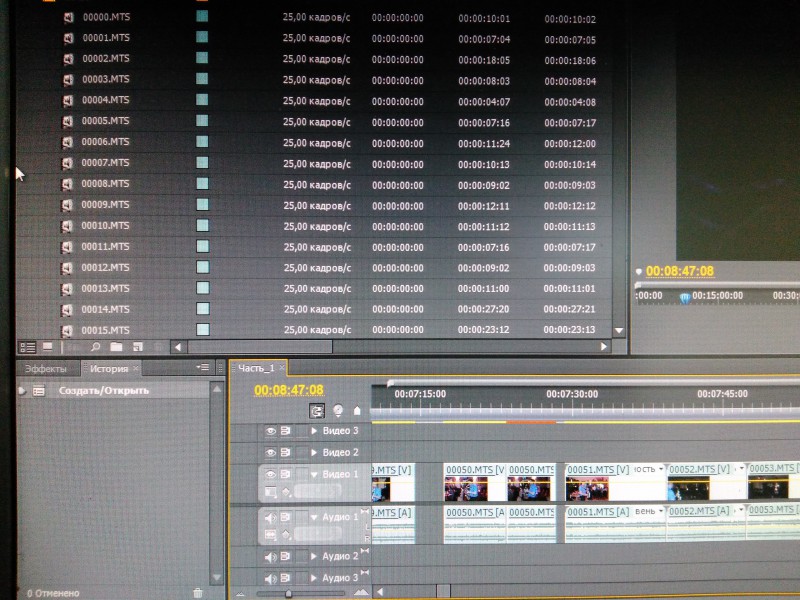Click the monitor timecode 00:08:47:08
The image size is (800, 600).
click(680, 271)
